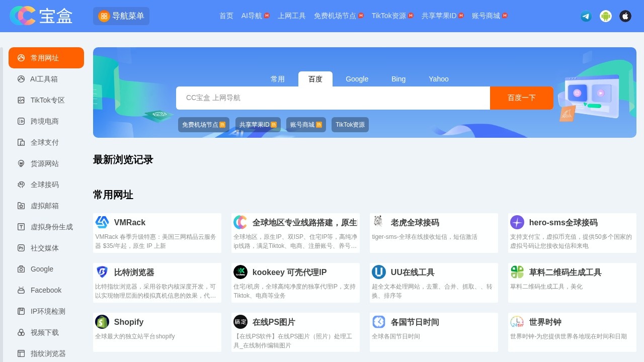Image resolution: width=644 pixels, height=362 pixels.
Task: Open the 货源网站 sidebar category
Action: (46, 163)
